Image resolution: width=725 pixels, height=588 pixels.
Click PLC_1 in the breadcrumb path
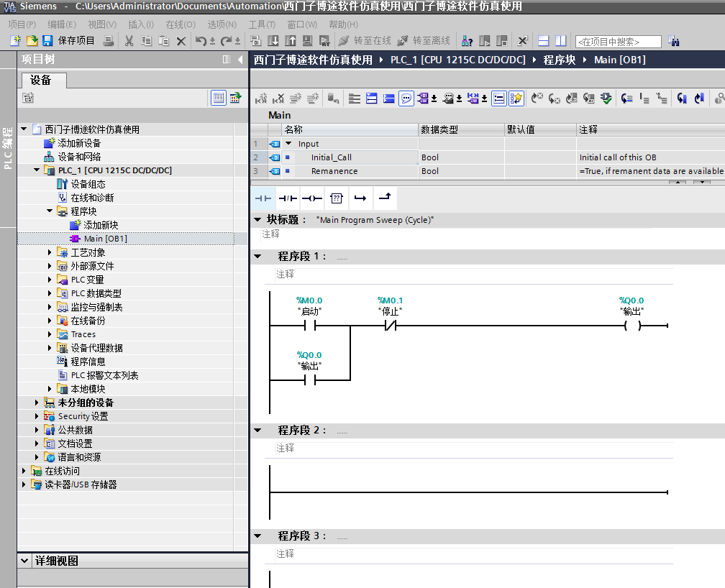coord(457,60)
